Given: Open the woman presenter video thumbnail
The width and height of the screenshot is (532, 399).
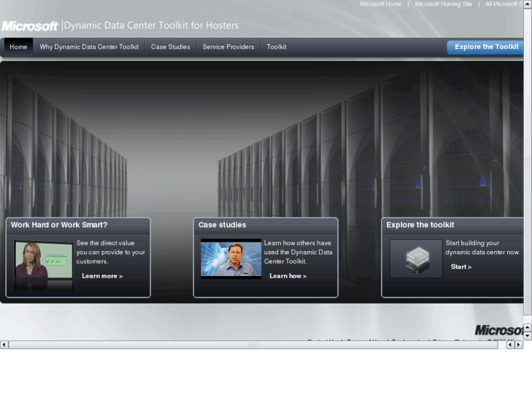Looking at the screenshot, I should point(43,260).
